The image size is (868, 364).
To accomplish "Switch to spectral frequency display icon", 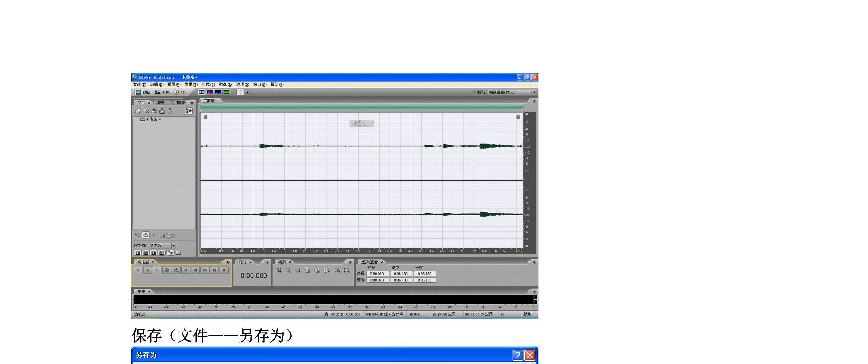I will [x=210, y=92].
